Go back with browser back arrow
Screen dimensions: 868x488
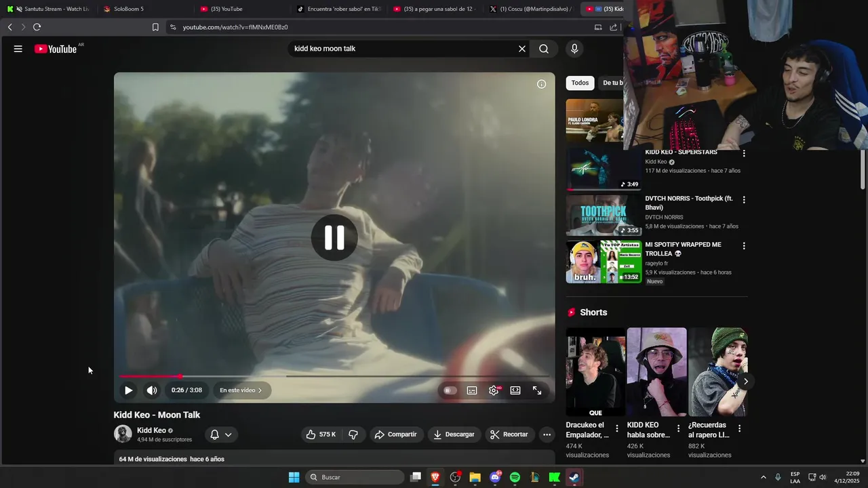tap(9, 27)
